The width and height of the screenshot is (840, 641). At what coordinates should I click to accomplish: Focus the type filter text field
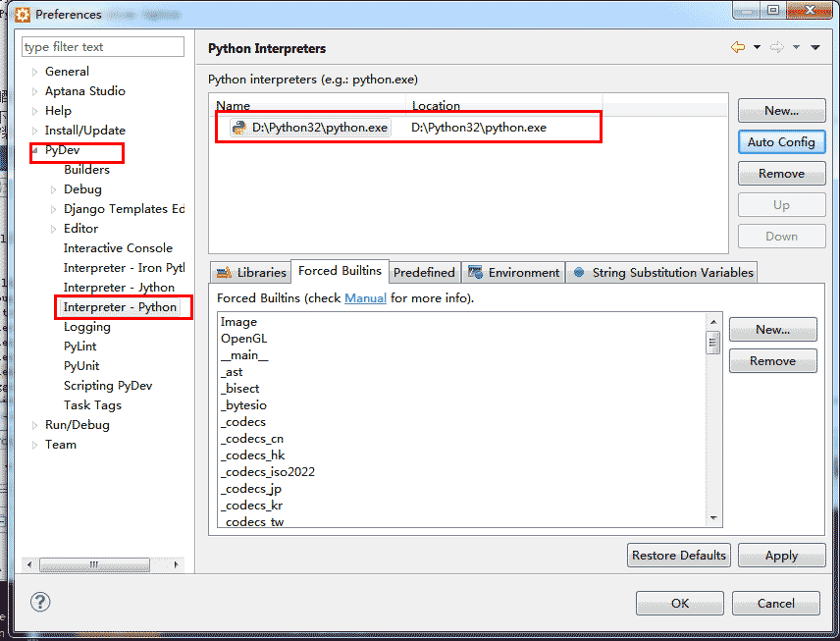click(x=103, y=47)
